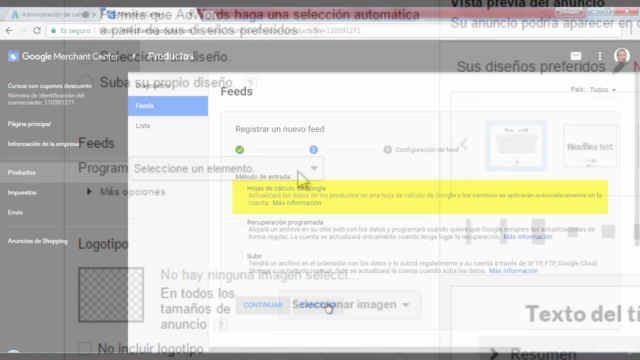The image size is (640, 360).
Task: Close the Administración de campañas tab
Action: tap(94, 15)
